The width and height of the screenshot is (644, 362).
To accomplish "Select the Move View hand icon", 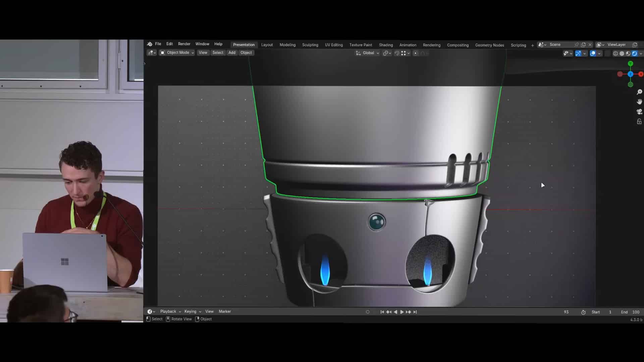I will click(639, 102).
